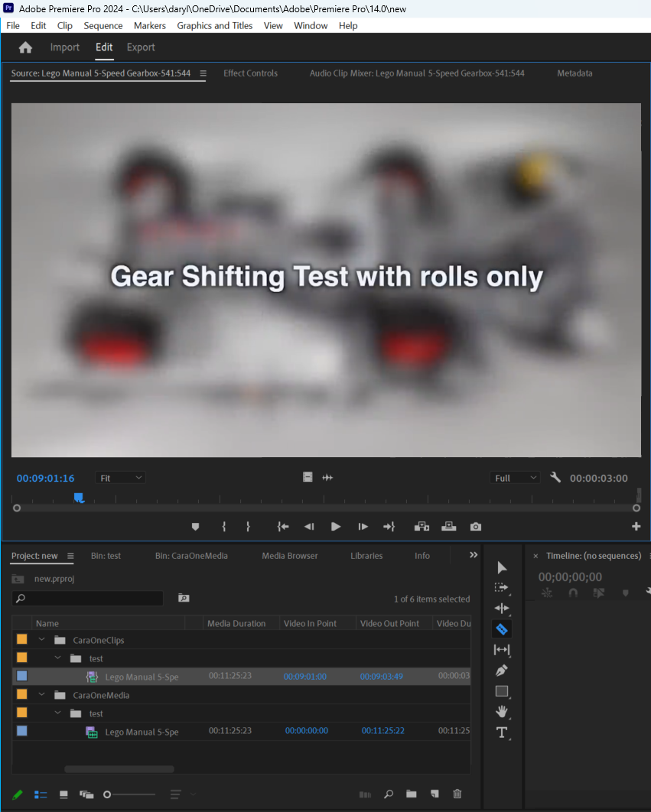Open the Bin: CaraOneMedia tab
The image size is (651, 812).
tap(191, 556)
